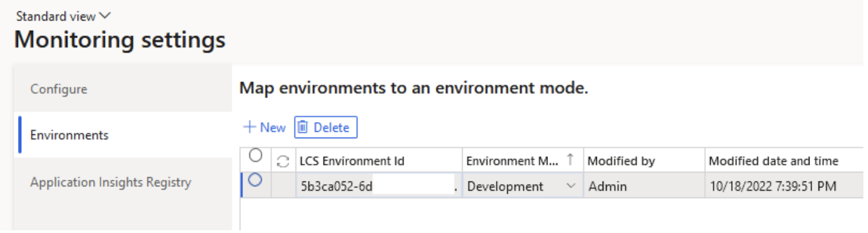The height and width of the screenshot is (233, 868).
Task: Click the refresh icon in grid header
Action: tap(283, 161)
